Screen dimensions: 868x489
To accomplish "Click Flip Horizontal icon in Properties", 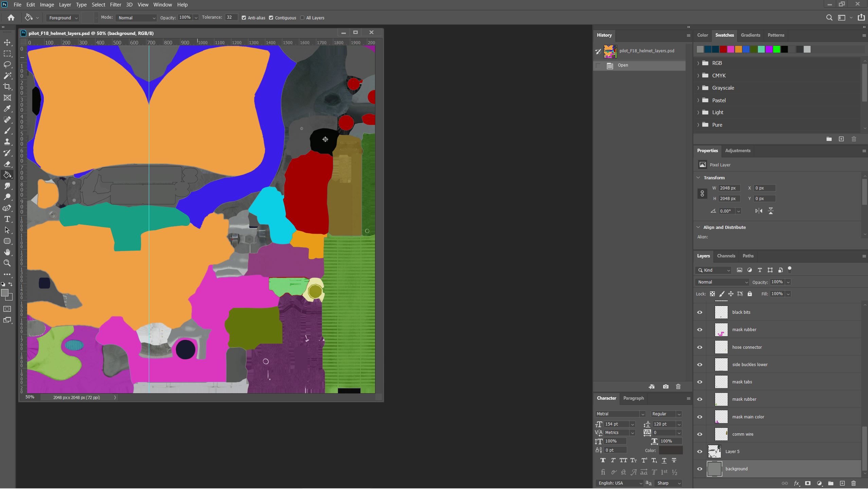I will (759, 211).
